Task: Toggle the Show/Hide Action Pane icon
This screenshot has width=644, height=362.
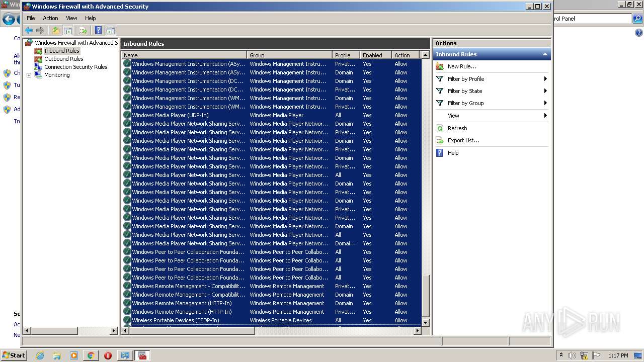Action: point(110,31)
